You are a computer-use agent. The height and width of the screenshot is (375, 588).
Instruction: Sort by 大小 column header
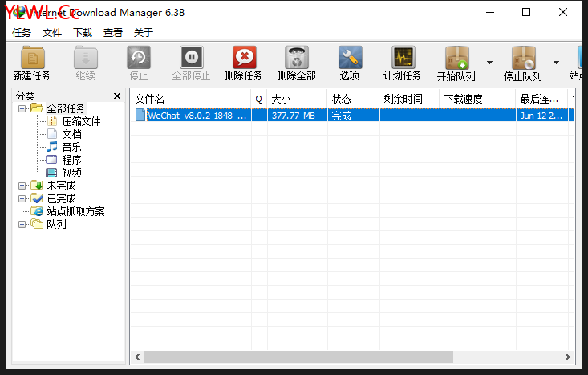[x=297, y=99]
